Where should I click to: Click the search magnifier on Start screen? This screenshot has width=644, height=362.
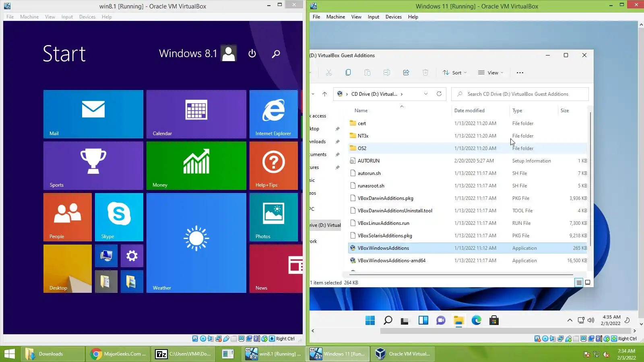click(276, 53)
